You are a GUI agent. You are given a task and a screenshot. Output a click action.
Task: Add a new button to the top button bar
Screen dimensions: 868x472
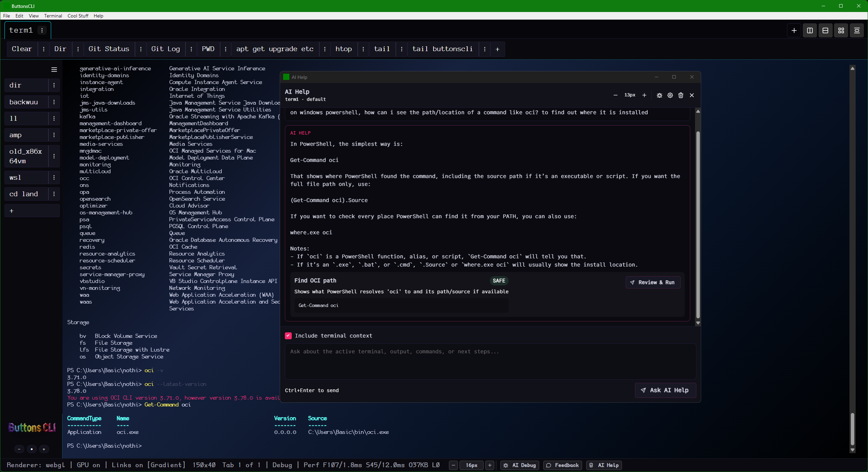pyautogui.click(x=497, y=49)
